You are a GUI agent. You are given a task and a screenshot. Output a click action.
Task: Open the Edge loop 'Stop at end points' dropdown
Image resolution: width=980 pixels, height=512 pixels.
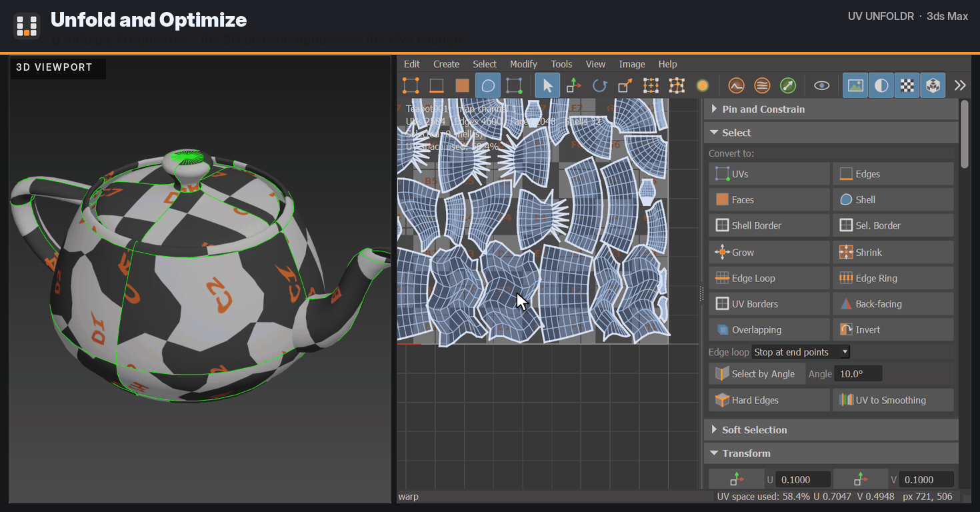[x=801, y=352]
